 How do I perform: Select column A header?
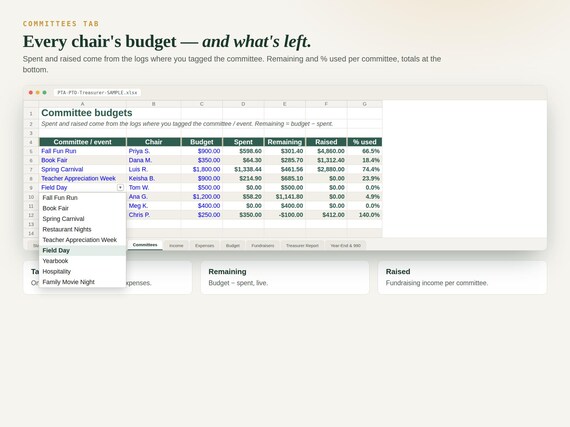(83, 104)
